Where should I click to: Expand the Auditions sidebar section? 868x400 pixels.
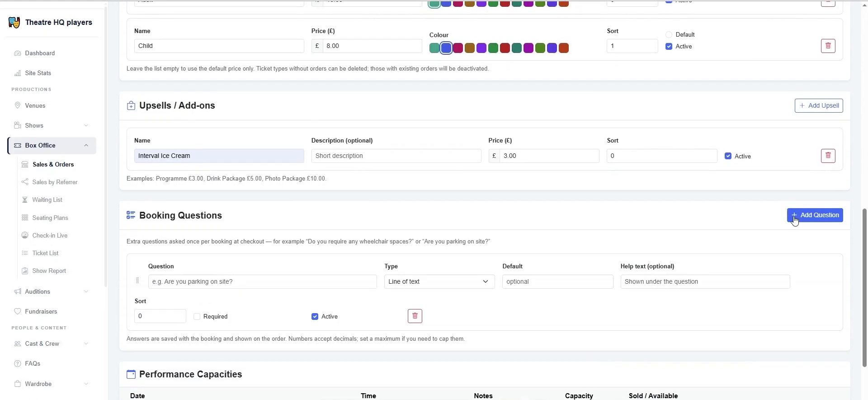(52, 291)
